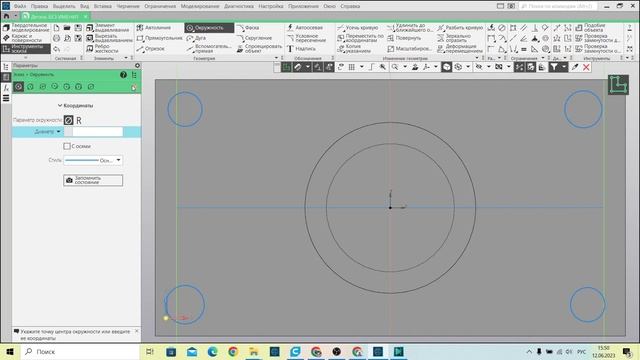The height and width of the screenshot is (360, 640).
Task: Click Вырезать выдавливанием tool
Action: tap(109, 38)
